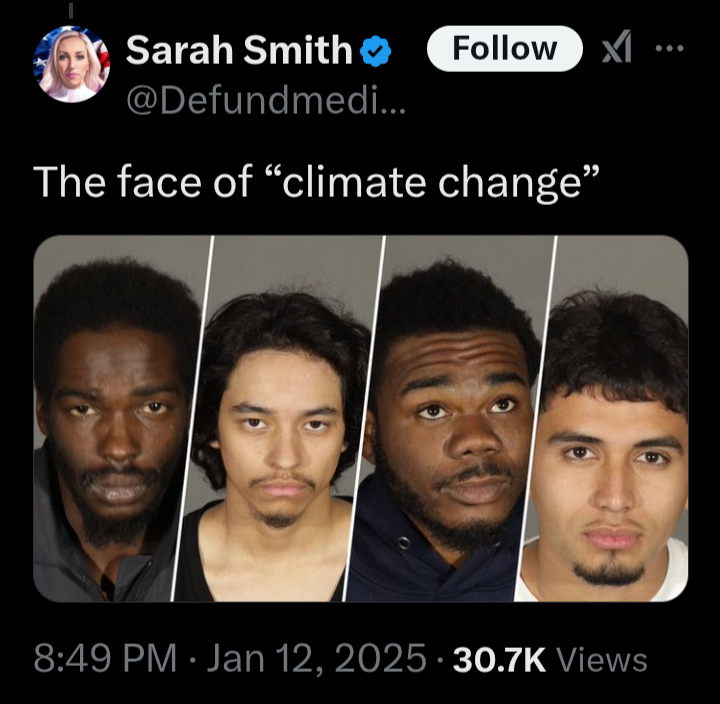Select the quoted "climate change" text

tap(433, 183)
